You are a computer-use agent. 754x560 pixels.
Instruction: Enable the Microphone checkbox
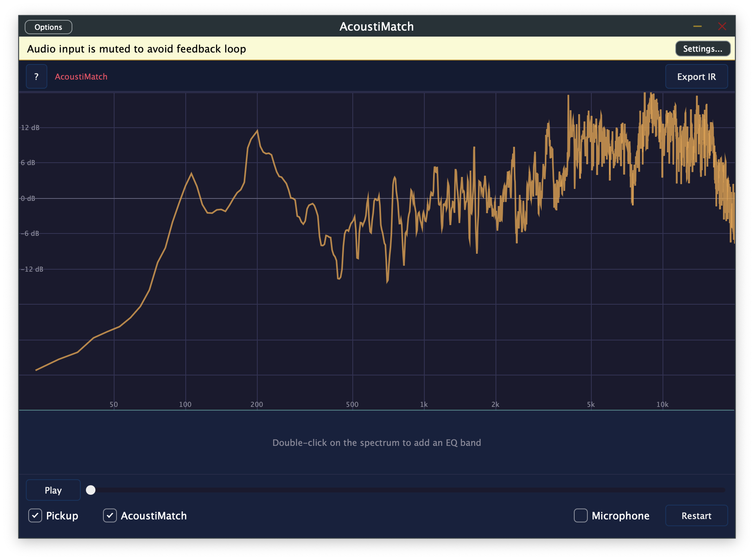coord(581,515)
